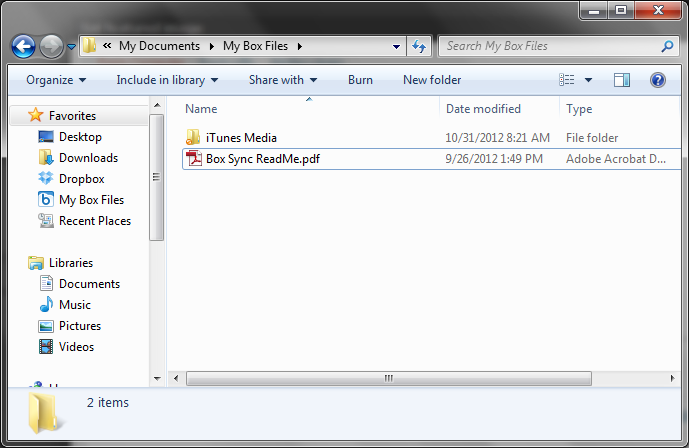Click the Downloads folder icon
This screenshot has width=689, height=448.
pos(46,157)
